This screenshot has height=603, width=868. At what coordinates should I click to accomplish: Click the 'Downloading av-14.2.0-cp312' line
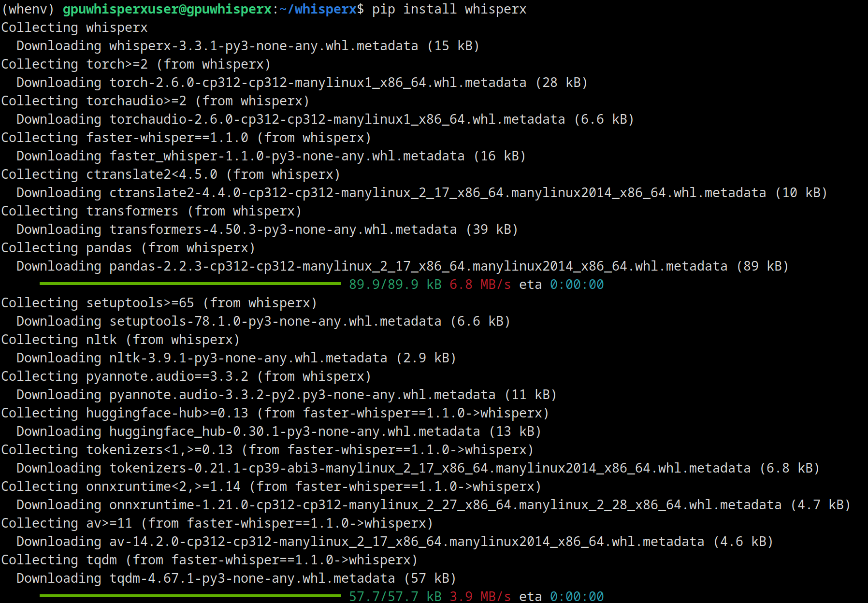tap(395, 542)
